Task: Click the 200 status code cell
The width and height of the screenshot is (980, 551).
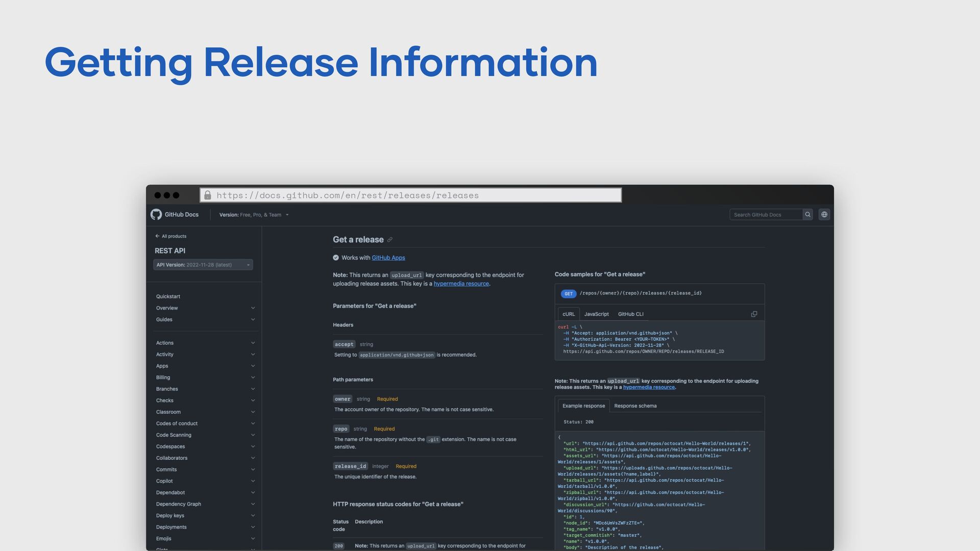Action: click(x=338, y=546)
